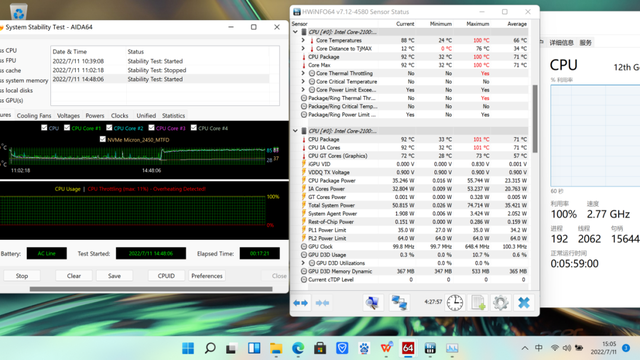Click the blue X close-sensors icon in HWiNFO toolbar
The width and height of the screenshot is (640, 360).
click(x=524, y=303)
